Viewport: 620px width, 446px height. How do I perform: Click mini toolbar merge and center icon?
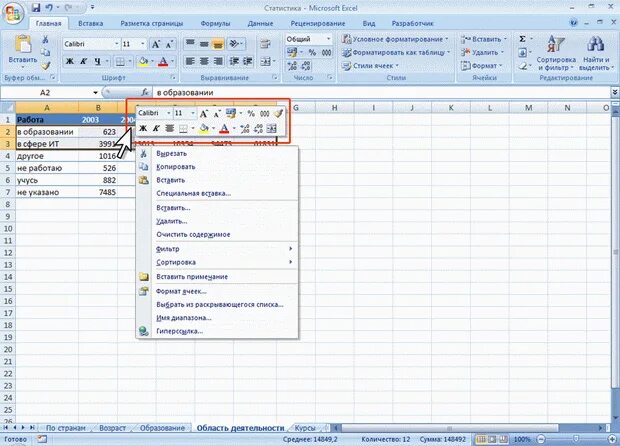(272, 128)
